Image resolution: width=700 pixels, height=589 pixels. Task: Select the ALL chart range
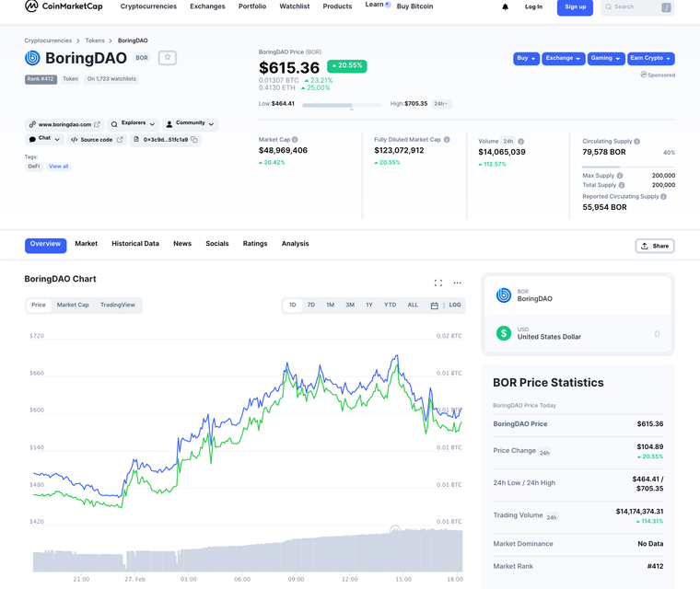pos(413,306)
